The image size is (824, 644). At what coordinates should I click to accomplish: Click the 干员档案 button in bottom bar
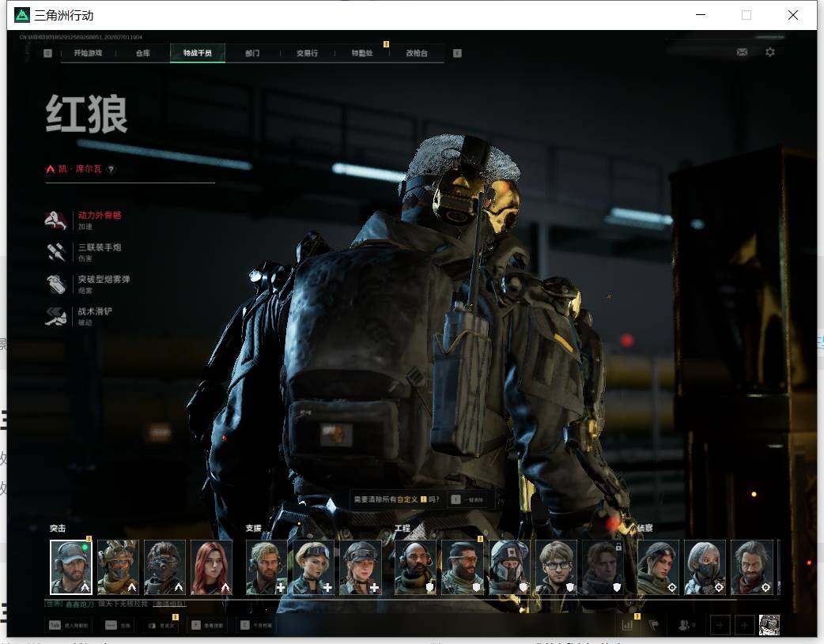coord(256,625)
